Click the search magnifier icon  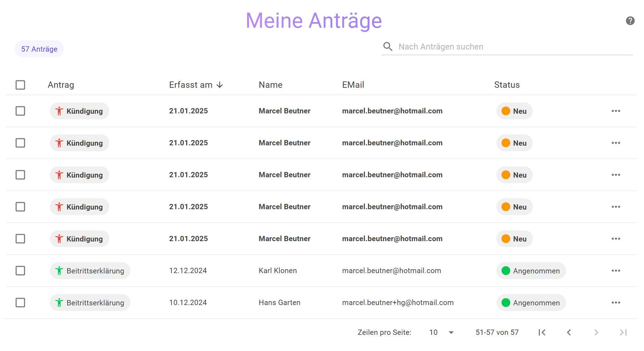(x=388, y=47)
